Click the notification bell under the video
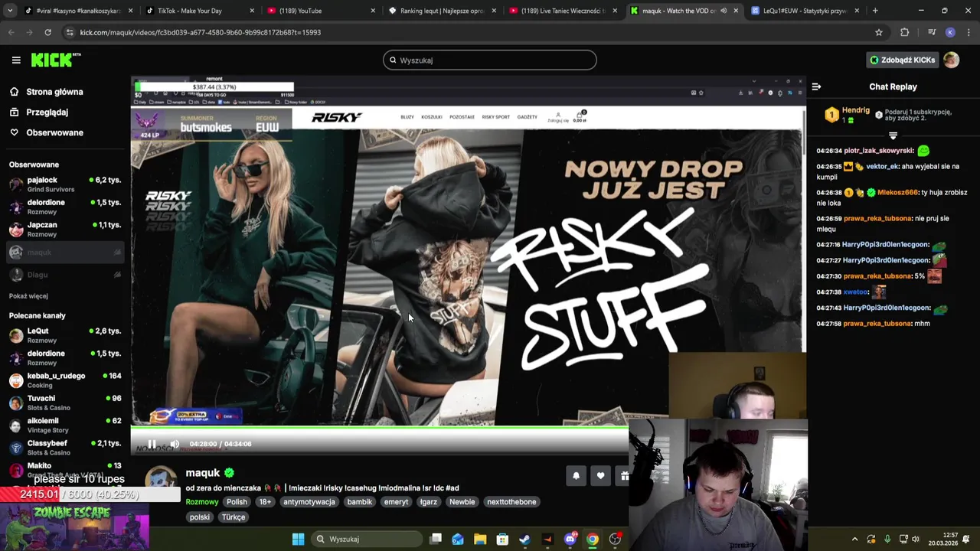 pyautogui.click(x=576, y=476)
